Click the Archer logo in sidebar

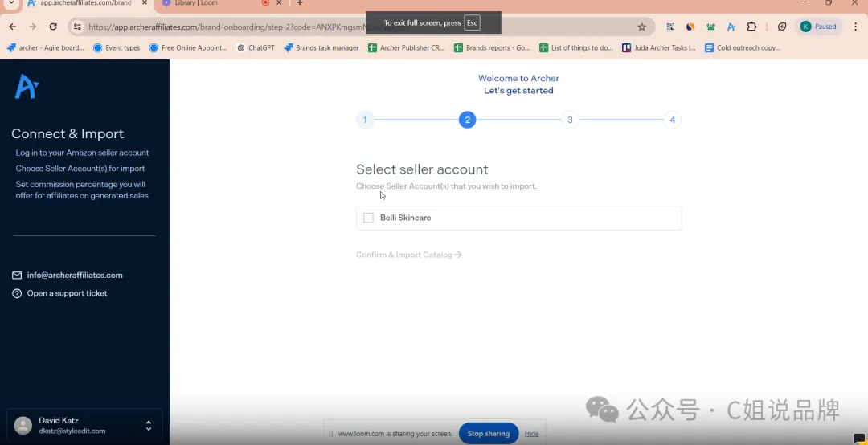27,87
